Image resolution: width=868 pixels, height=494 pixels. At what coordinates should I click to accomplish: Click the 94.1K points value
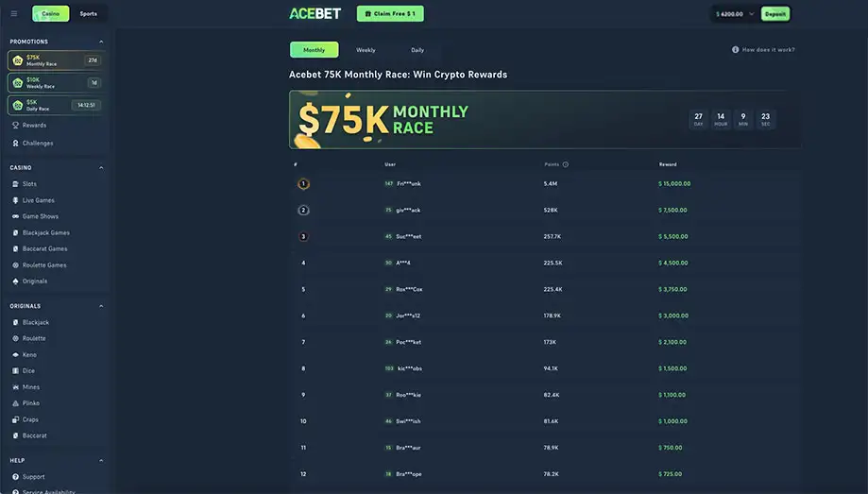pyautogui.click(x=551, y=368)
